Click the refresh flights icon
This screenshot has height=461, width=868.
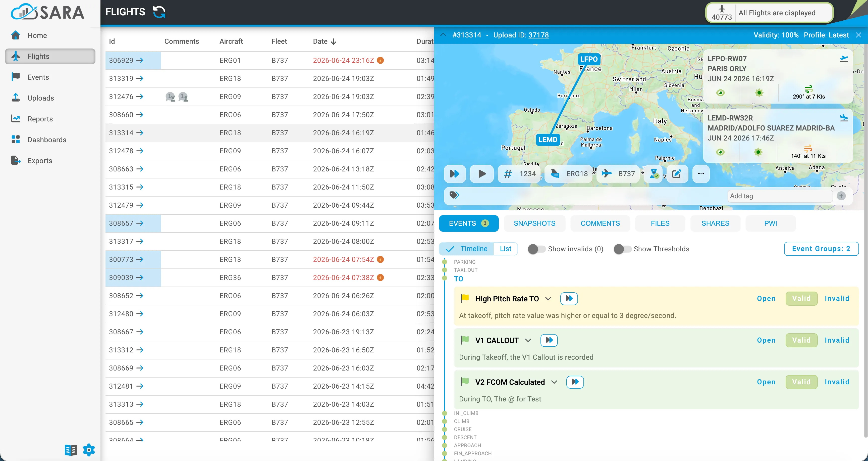(159, 12)
